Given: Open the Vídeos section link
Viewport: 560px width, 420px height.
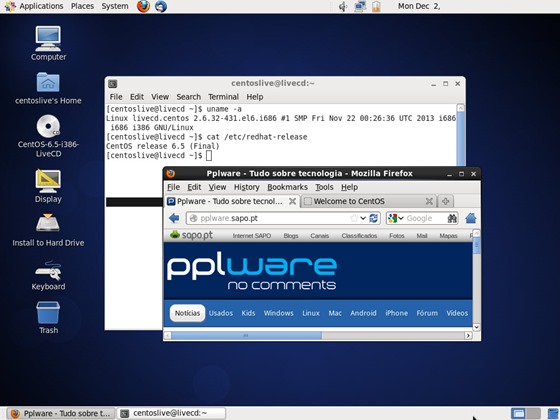Looking at the screenshot, I should point(457,313).
